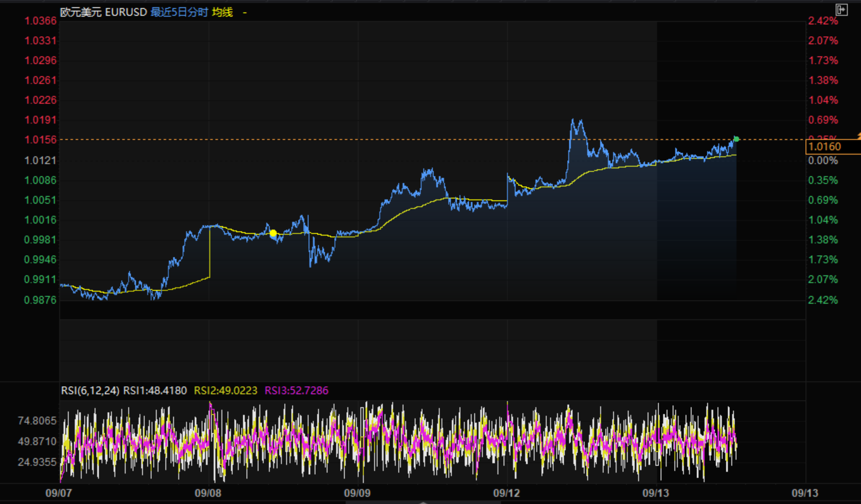Image resolution: width=861 pixels, height=504 pixels.
Task: Click the 1.0366 top price axis label
Action: pyautogui.click(x=40, y=21)
